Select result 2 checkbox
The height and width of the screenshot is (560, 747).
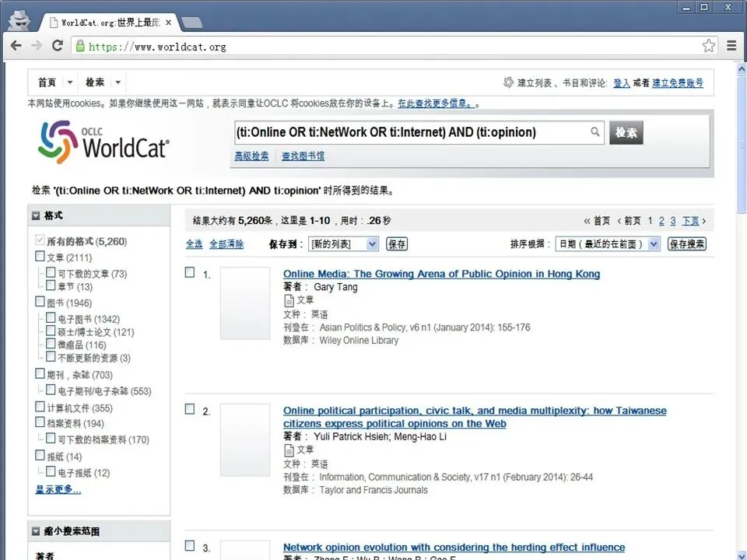pyautogui.click(x=190, y=409)
